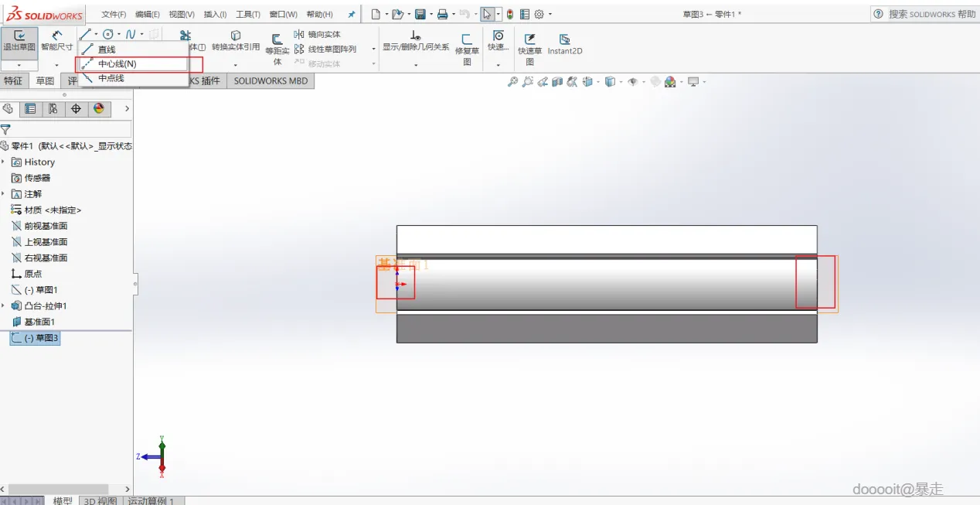Click the New document icon

click(x=376, y=14)
